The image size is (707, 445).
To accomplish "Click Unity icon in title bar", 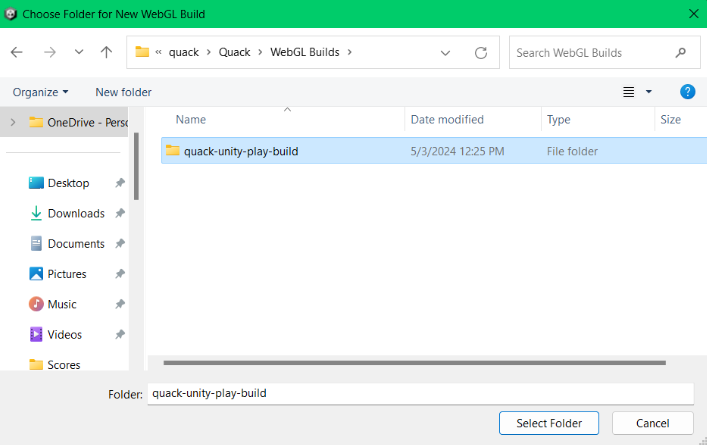I will [10, 14].
